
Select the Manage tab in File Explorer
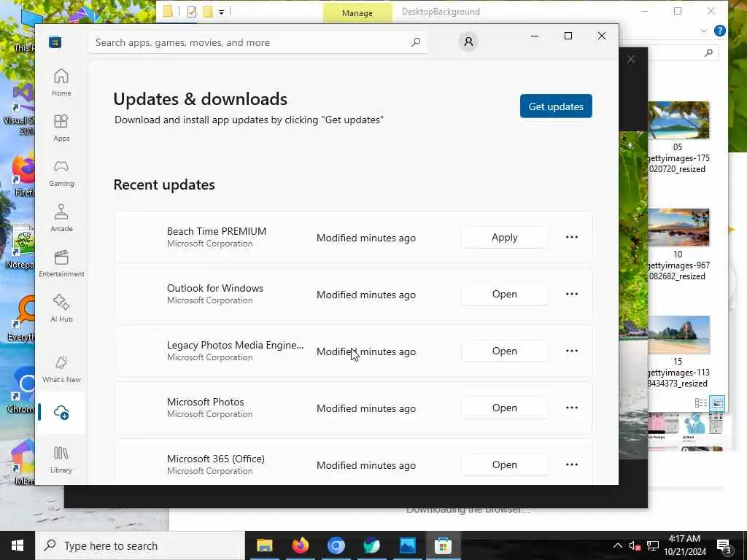(x=357, y=13)
